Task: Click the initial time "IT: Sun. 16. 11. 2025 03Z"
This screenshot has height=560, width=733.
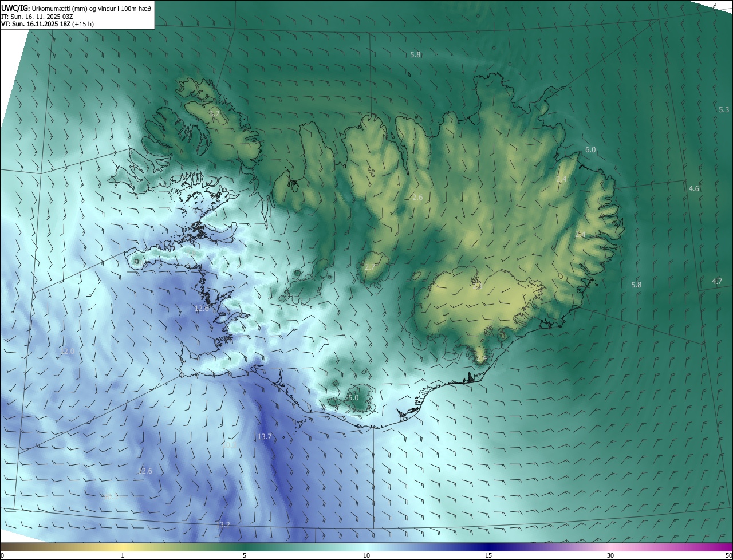Action: 37,15
